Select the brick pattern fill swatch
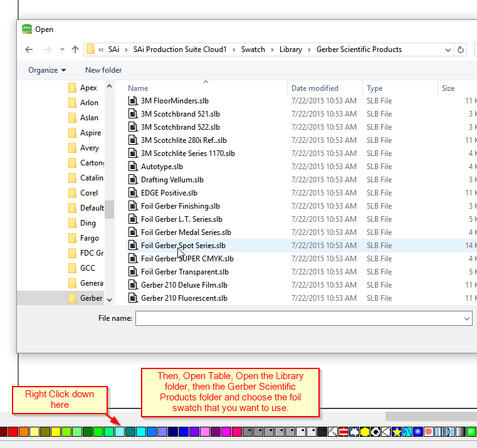This screenshot has width=477, height=448. tap(343, 432)
